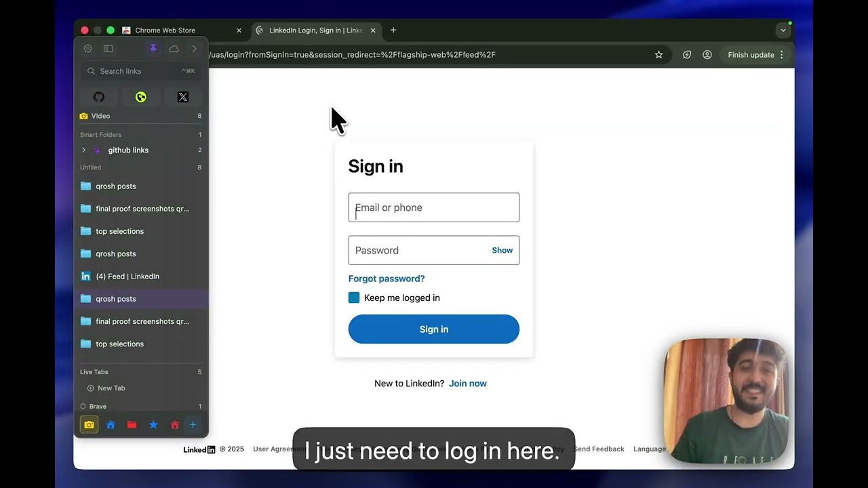Add a new space with plus icon

tap(193, 425)
